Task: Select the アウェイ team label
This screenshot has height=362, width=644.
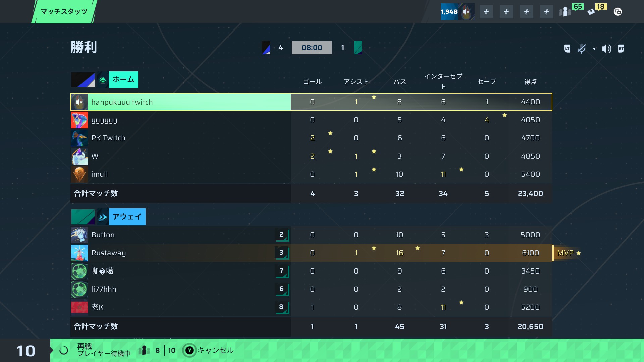Action: (127, 217)
